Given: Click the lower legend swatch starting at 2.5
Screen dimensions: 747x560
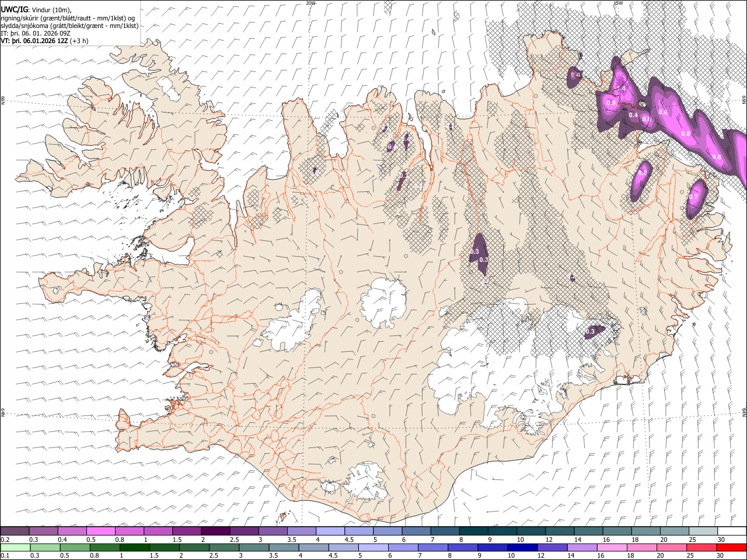Looking at the screenshot, I should pyautogui.click(x=224, y=547).
